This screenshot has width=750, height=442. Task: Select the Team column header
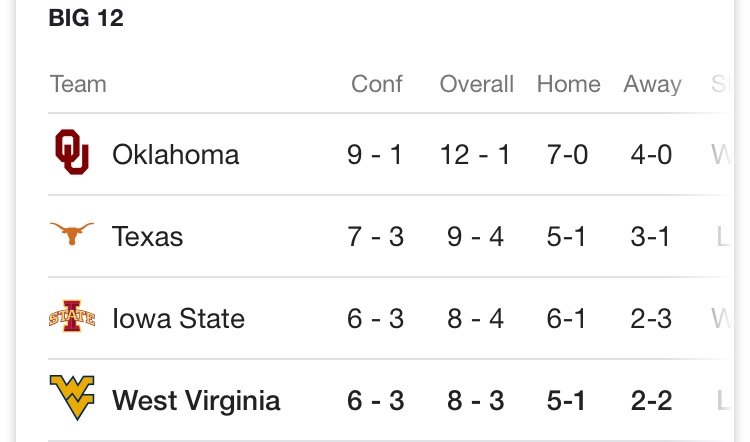pyautogui.click(x=78, y=84)
